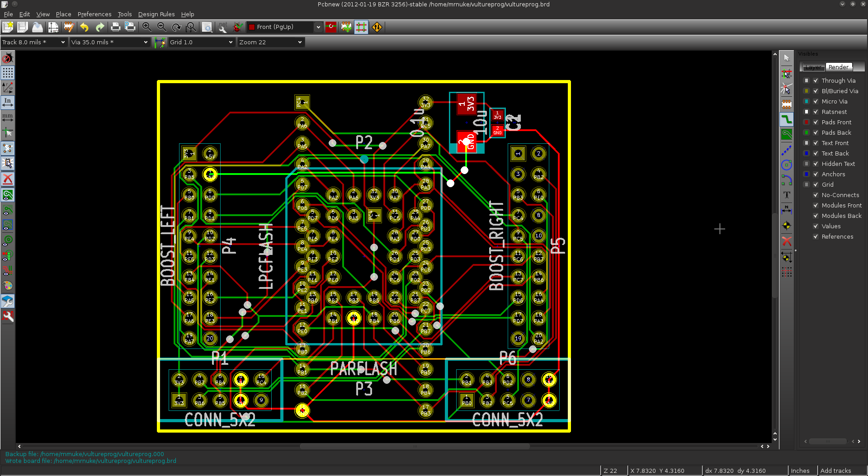Image resolution: width=868 pixels, height=476 pixels.
Task: Click the Find components icon
Action: pyautogui.click(x=207, y=27)
